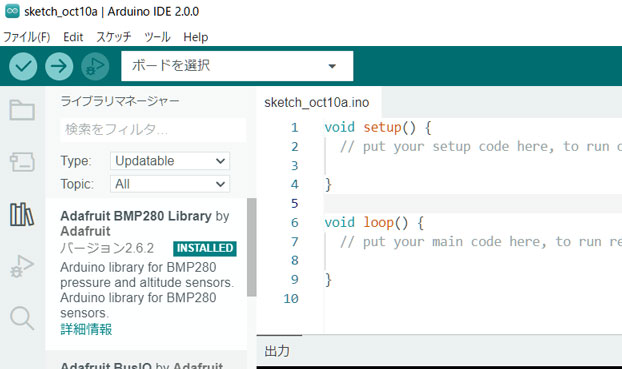The image size is (622, 369).
Task: Open the Debug panel from the sidebar
Action: coord(22,266)
